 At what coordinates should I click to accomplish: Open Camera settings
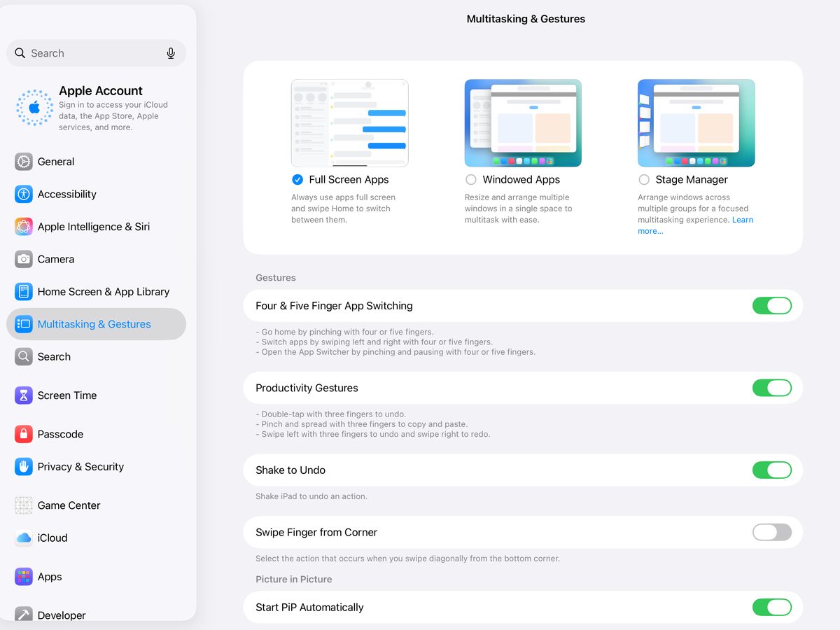pyautogui.click(x=97, y=259)
